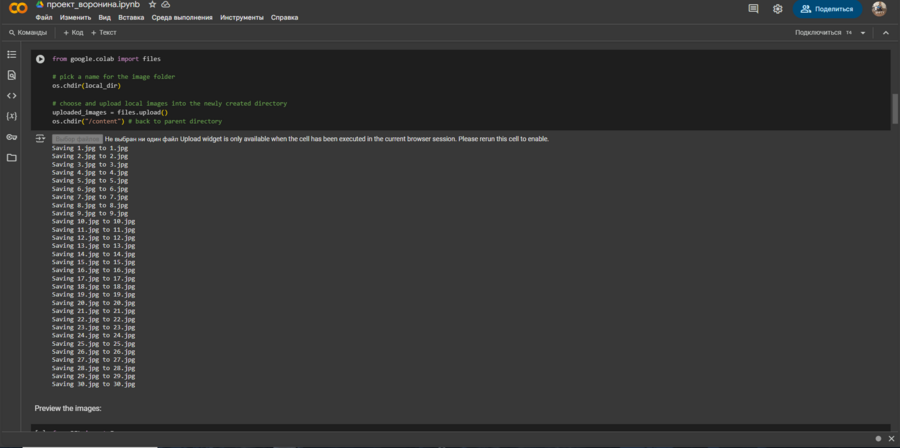This screenshot has width=900, height=448.
Task: Click the '# choose and upload local images' comment
Action: 169,103
